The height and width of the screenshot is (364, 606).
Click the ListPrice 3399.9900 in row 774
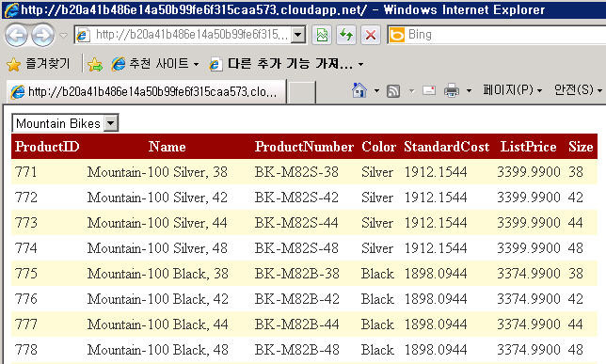[x=529, y=248]
